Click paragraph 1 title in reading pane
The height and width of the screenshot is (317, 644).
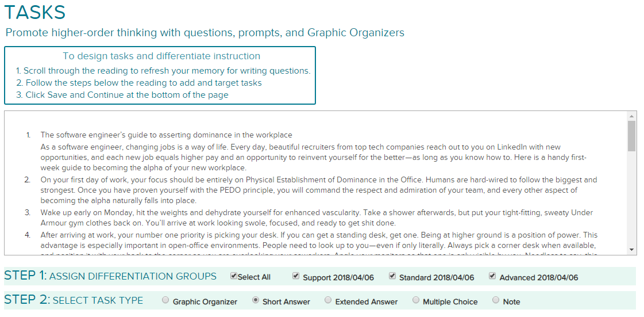[167, 135]
